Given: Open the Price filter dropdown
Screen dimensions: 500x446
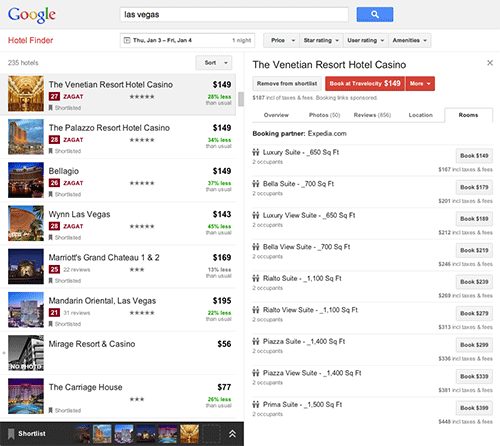Looking at the screenshot, I should click(281, 40).
